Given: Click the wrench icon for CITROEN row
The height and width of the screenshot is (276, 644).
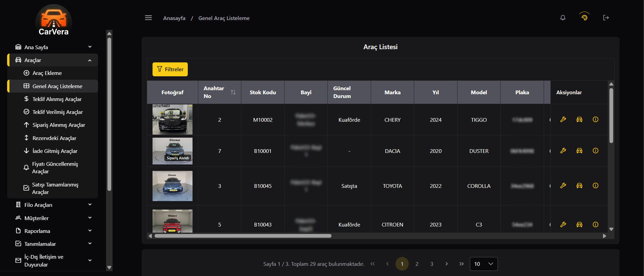Looking at the screenshot, I should 563,224.
